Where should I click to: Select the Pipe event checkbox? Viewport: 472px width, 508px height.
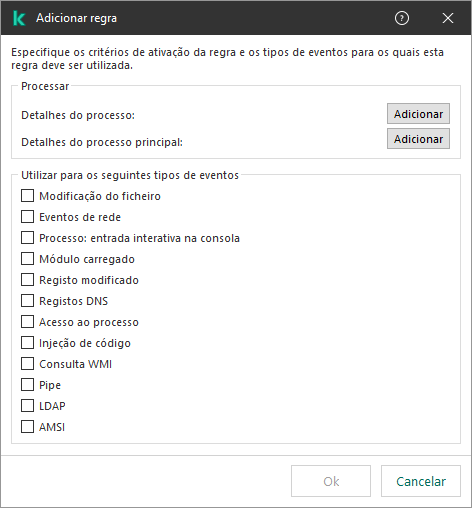point(27,385)
